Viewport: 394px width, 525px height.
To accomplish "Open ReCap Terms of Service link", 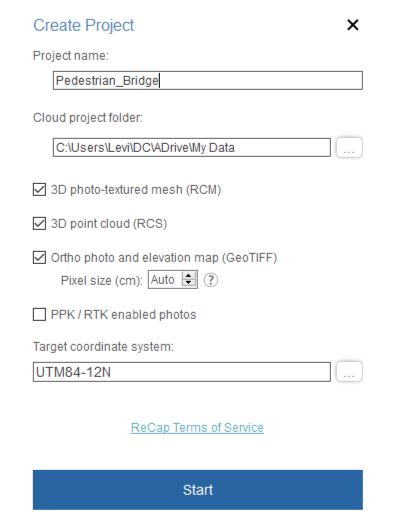I will (x=197, y=428).
